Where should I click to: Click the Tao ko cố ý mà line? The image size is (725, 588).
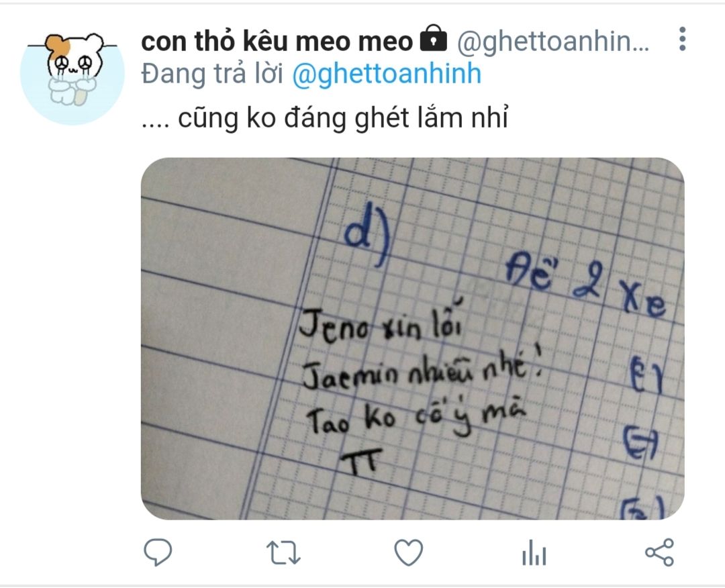416,418
